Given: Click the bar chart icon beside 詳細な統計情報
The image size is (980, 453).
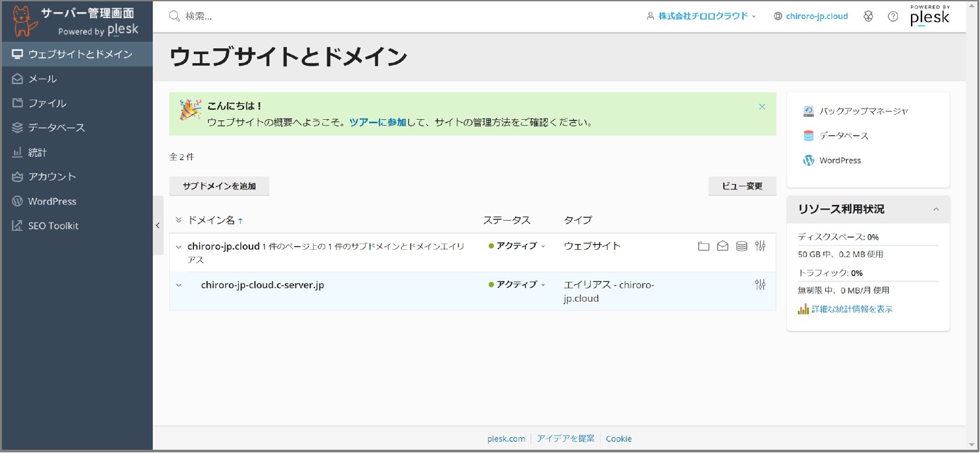Looking at the screenshot, I should [803, 309].
